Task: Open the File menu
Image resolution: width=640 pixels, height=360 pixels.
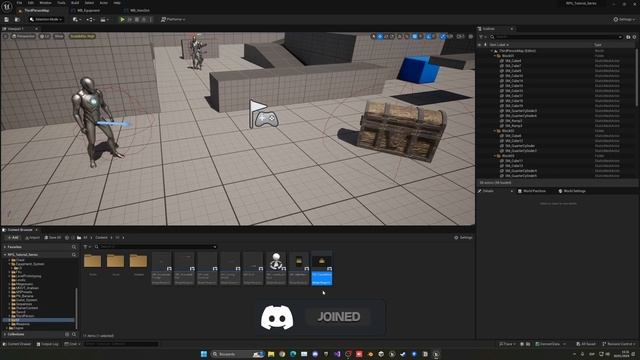Action: 19,3
